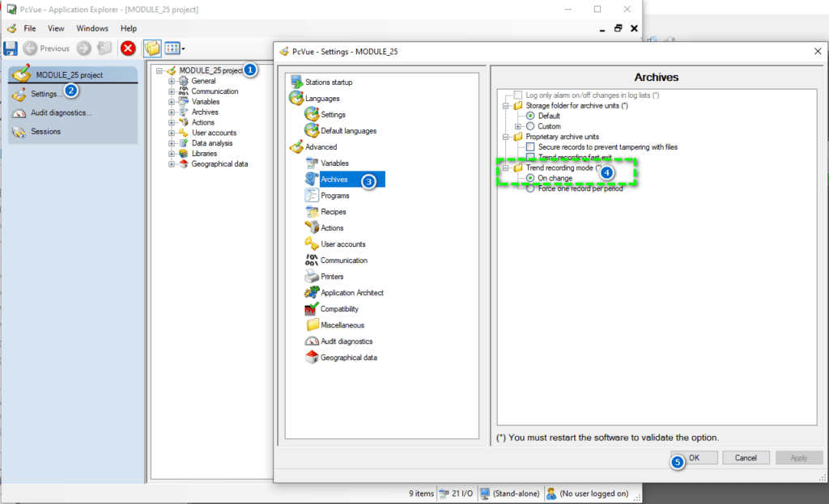Screen dimensions: 829x504
Task: Select Data analysis in project tree
Action: click(x=211, y=143)
